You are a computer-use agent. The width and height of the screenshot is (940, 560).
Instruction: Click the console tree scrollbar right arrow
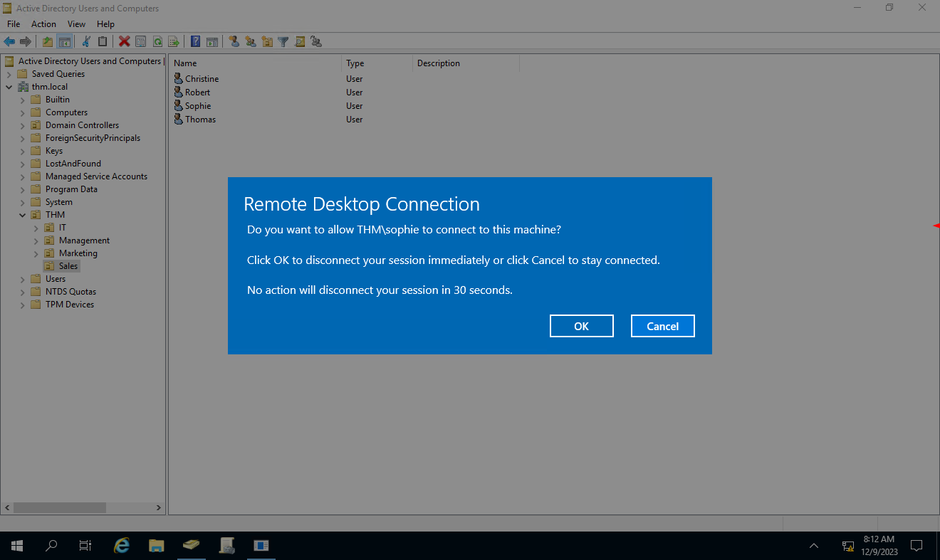coord(159,508)
